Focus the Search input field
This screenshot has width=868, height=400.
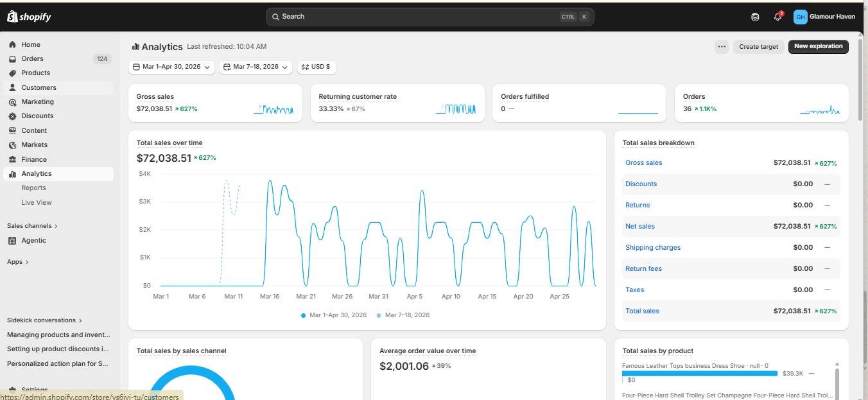point(430,17)
